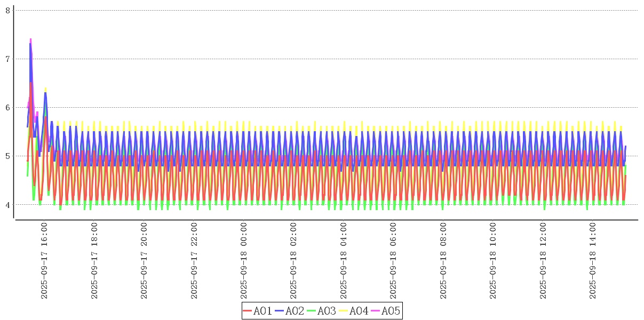Click the 2025-09-18 08:00 x-axis label
This screenshot has height=320, width=644.
pos(443,261)
